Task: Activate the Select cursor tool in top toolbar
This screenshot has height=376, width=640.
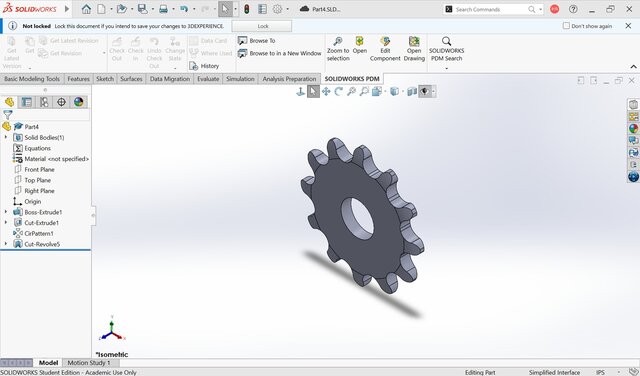Action: tap(225, 9)
